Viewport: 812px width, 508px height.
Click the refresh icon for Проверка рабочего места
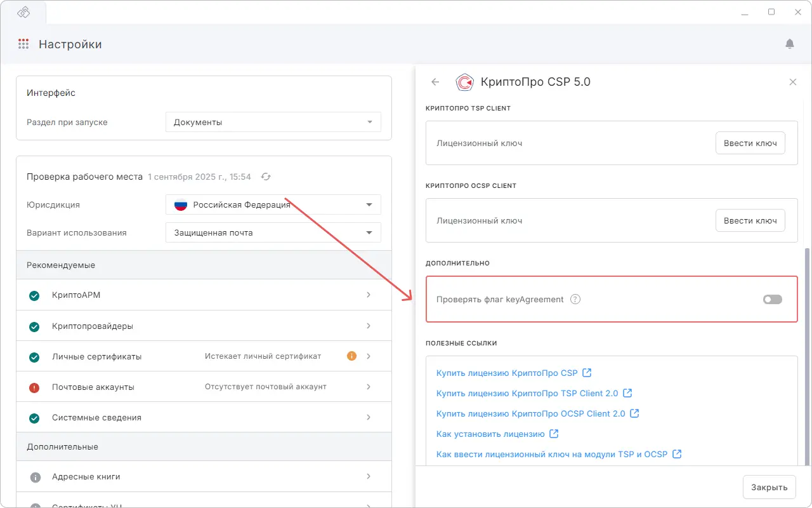266,177
